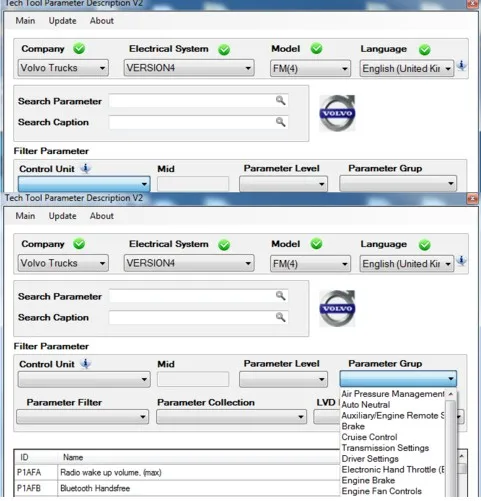Click the Volvo logo in upper window
Image resolution: width=481 pixels, height=501 pixels.
pos(337,113)
